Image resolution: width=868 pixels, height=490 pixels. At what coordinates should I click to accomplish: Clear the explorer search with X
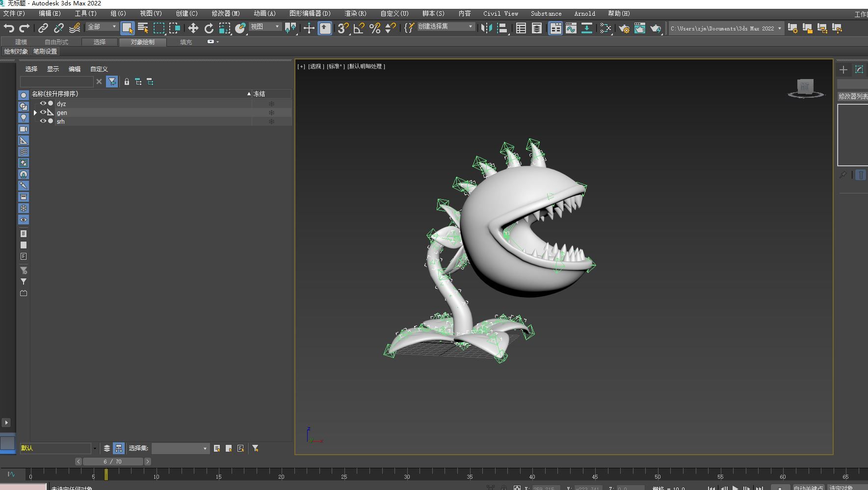tap(99, 82)
